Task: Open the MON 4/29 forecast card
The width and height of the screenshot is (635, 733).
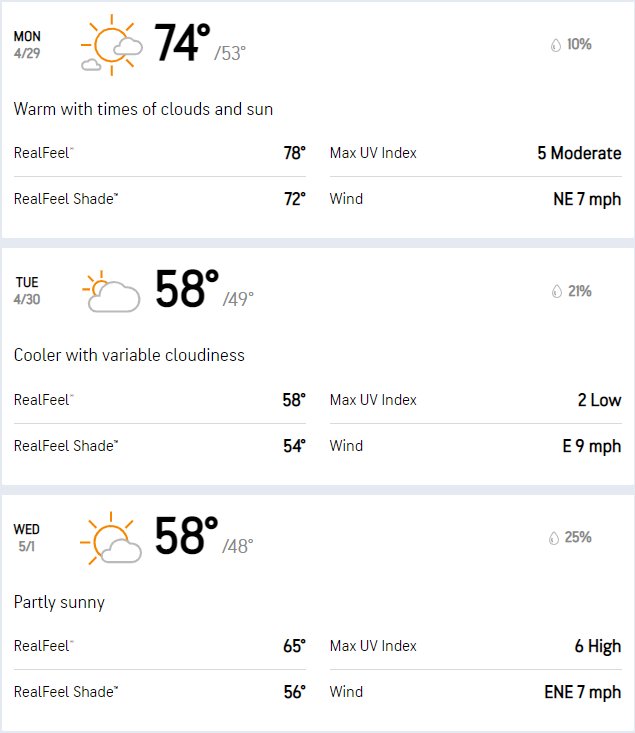Action: [x=318, y=120]
